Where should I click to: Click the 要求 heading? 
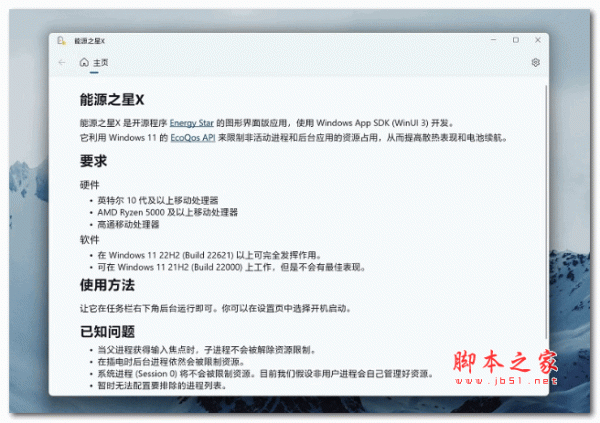point(93,161)
